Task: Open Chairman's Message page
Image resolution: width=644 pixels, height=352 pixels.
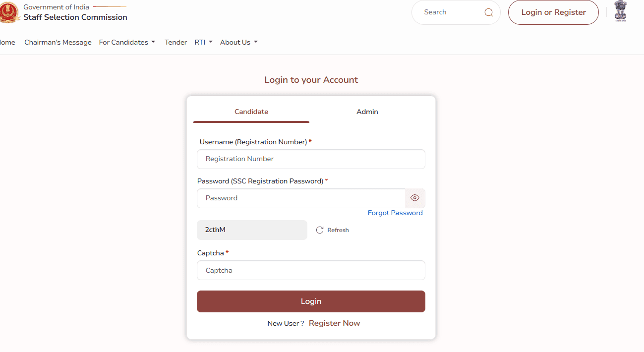Action: point(58,42)
